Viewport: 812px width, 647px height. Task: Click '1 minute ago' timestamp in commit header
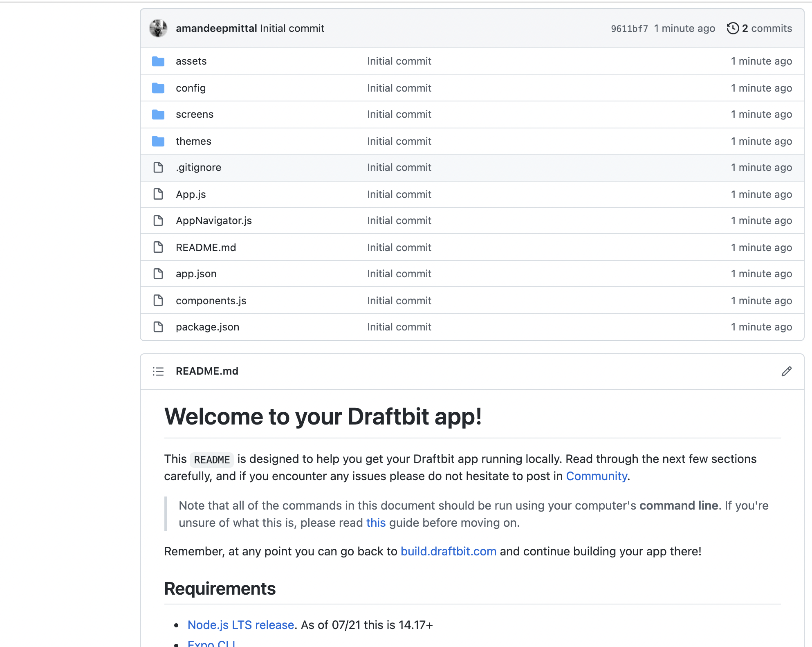pos(684,28)
